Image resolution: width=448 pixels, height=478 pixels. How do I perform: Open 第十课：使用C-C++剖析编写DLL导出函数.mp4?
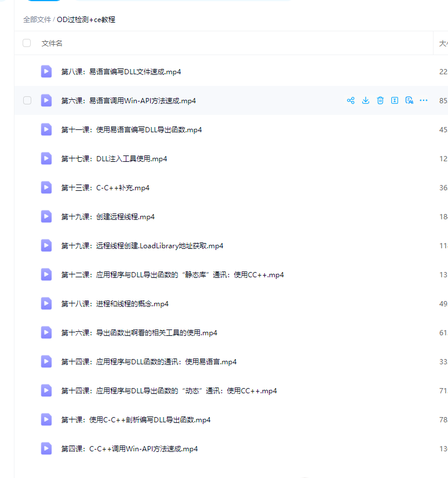[x=136, y=419]
